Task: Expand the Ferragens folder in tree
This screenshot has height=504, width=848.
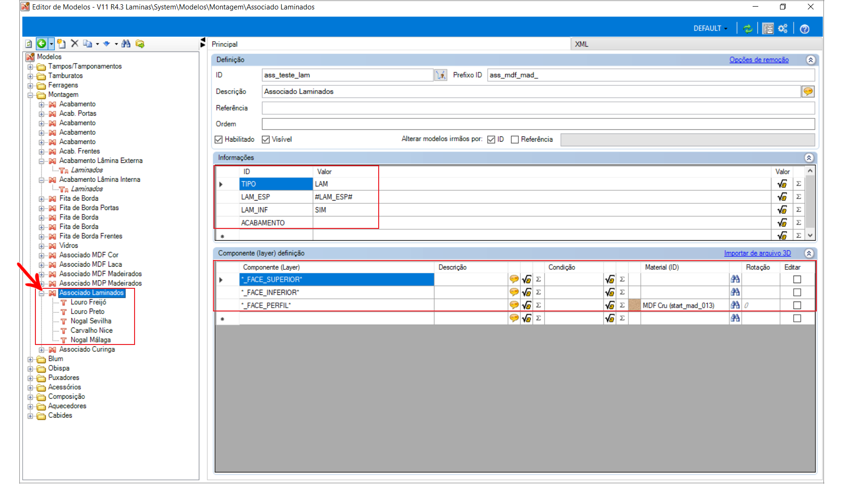Action: click(x=30, y=85)
